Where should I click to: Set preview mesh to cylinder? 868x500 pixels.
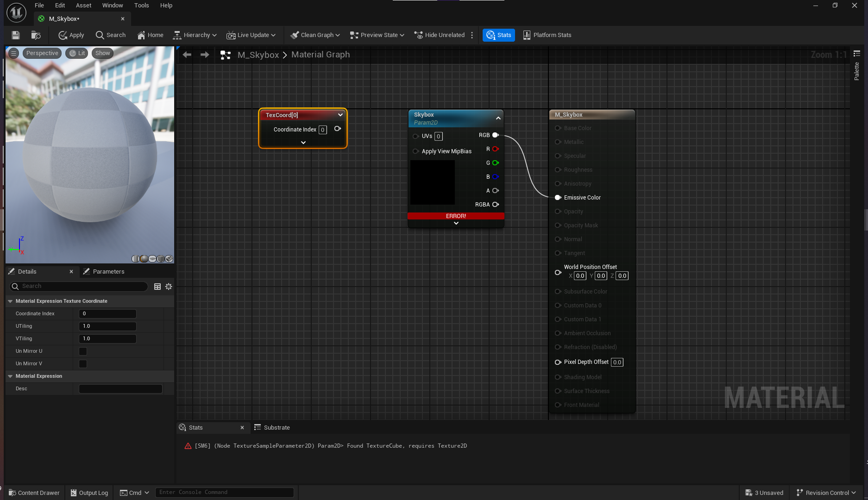coord(136,259)
